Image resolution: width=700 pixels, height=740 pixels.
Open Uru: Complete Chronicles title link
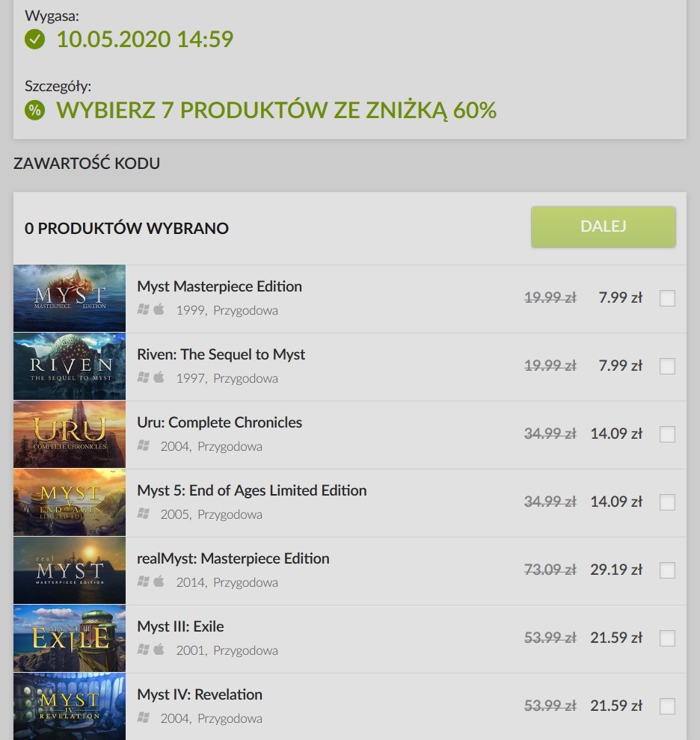coord(219,422)
